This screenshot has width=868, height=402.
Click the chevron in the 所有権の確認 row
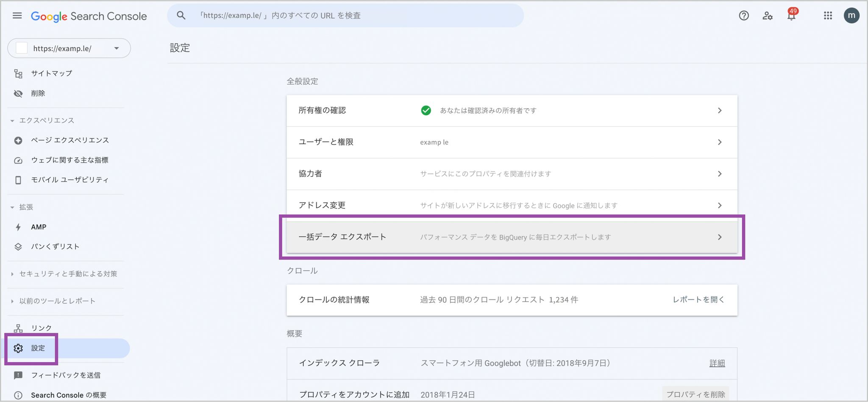[x=720, y=111]
